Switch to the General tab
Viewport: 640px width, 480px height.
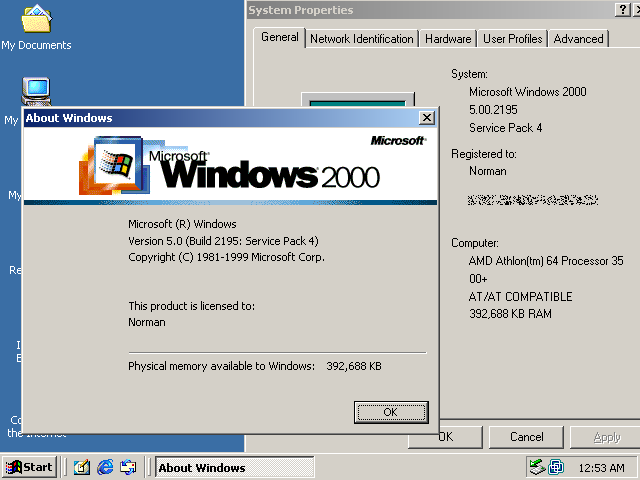point(280,38)
